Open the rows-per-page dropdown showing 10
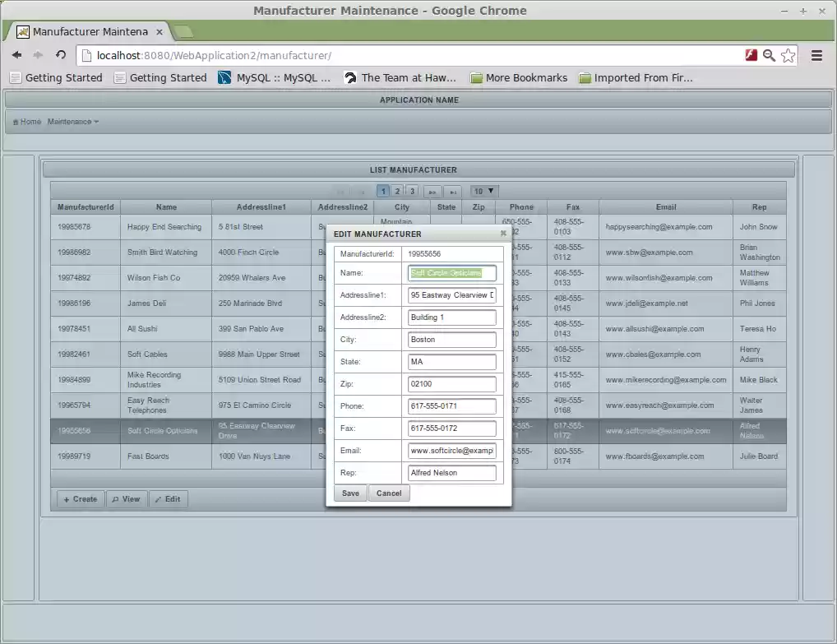 pos(483,191)
